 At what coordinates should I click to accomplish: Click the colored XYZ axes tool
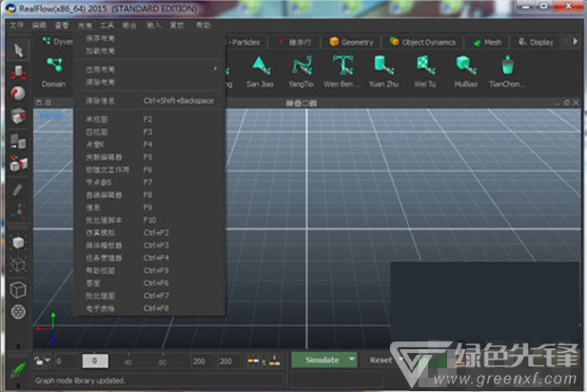coord(18,211)
